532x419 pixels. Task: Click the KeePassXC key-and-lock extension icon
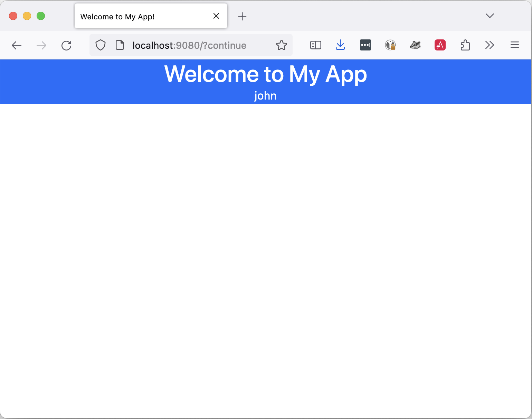390,45
